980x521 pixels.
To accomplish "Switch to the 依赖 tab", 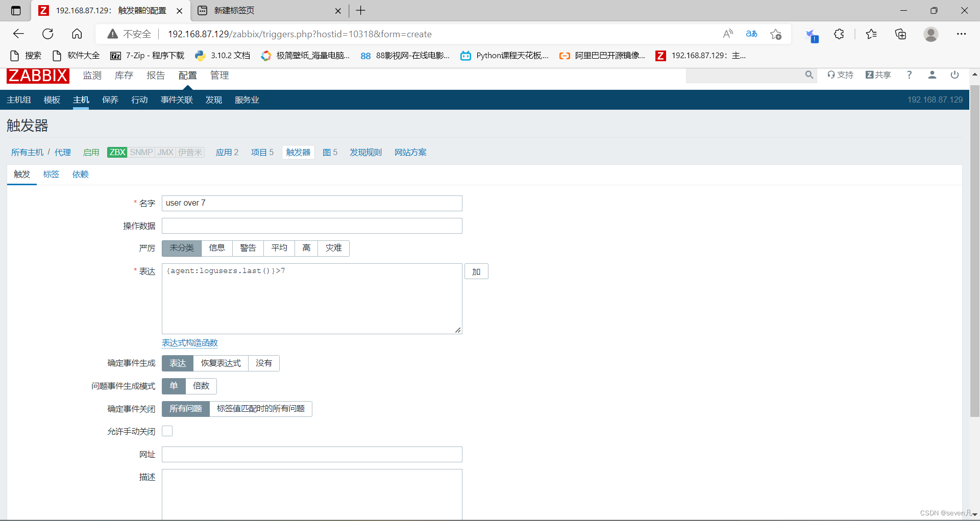I will tap(81, 175).
